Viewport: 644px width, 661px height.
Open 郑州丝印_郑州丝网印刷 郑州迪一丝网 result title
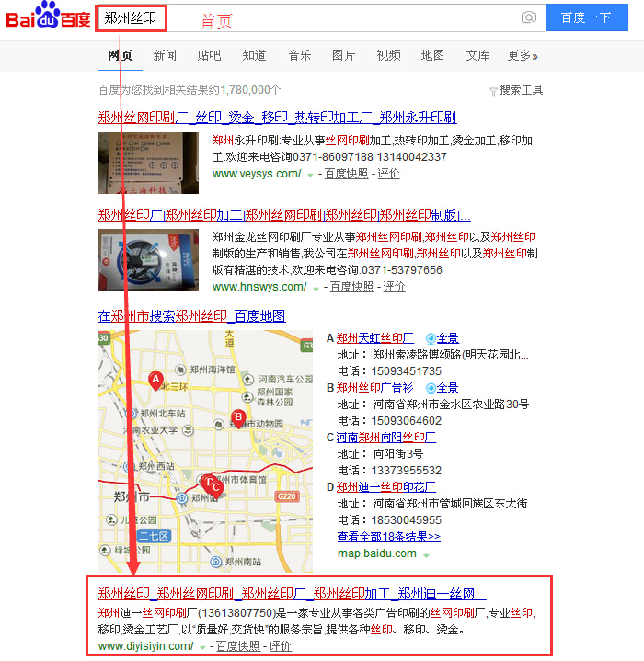pyautogui.click(x=293, y=594)
